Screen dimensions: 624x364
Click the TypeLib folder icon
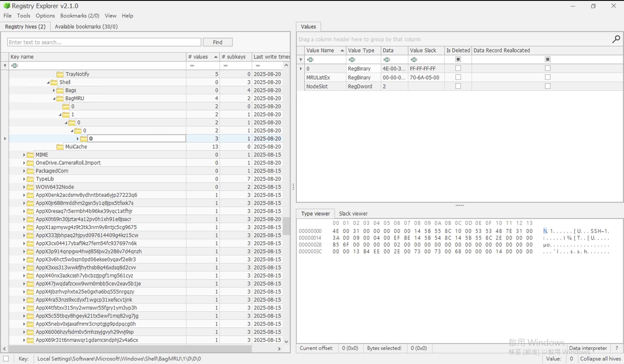point(30,179)
